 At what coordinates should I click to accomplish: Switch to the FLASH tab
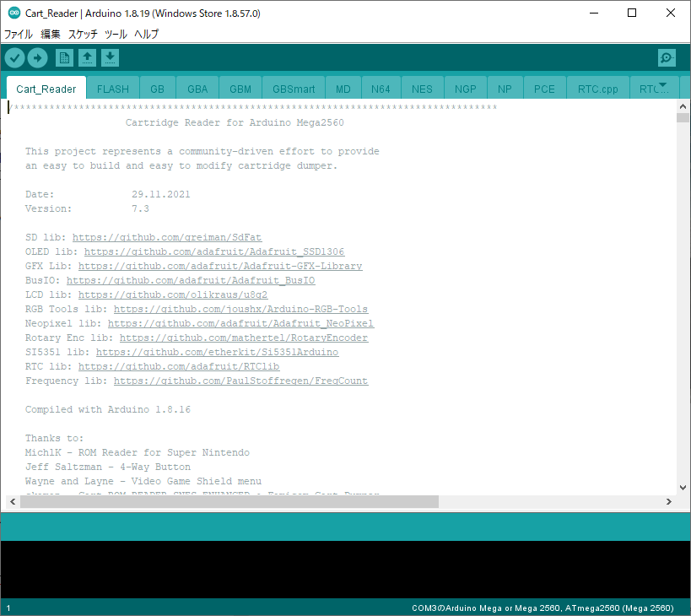113,89
